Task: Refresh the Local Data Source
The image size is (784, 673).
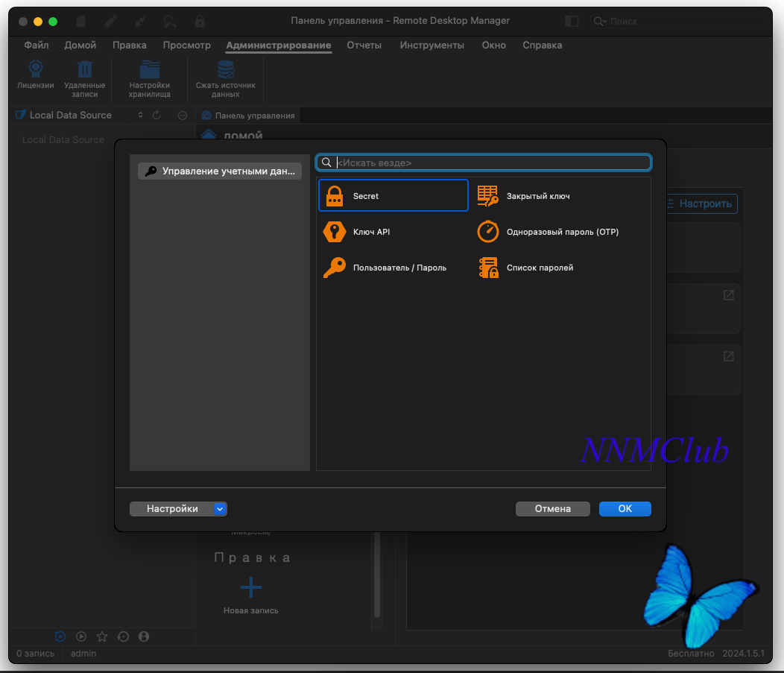Action: tap(157, 115)
